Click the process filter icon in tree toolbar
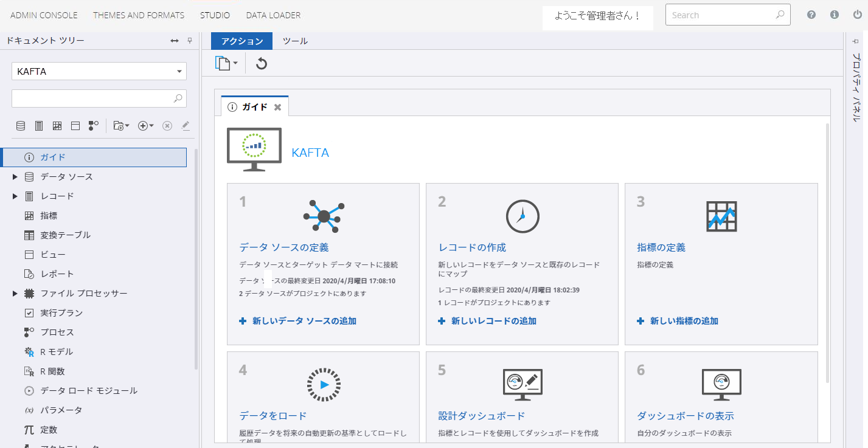The width and height of the screenshot is (868, 448). coord(94,126)
